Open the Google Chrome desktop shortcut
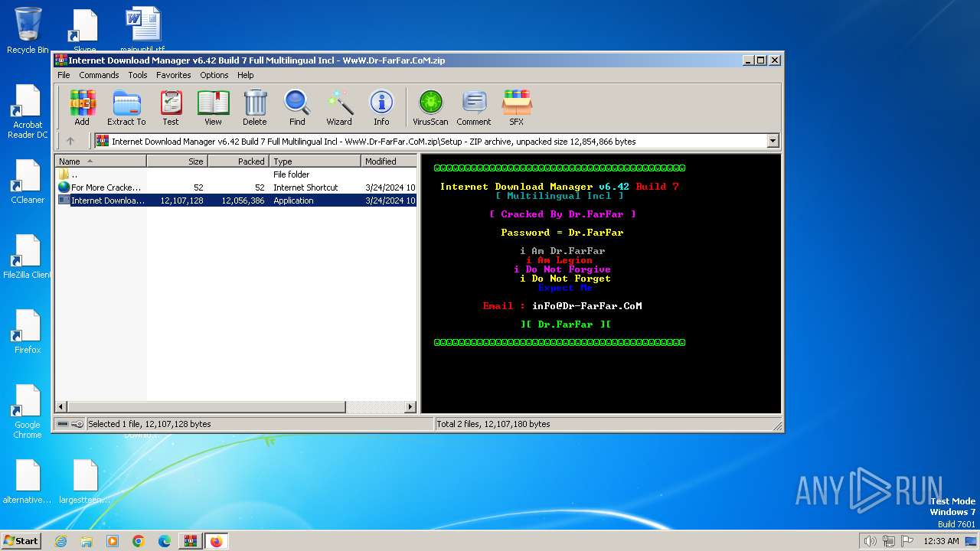The image size is (980, 551). [28, 412]
